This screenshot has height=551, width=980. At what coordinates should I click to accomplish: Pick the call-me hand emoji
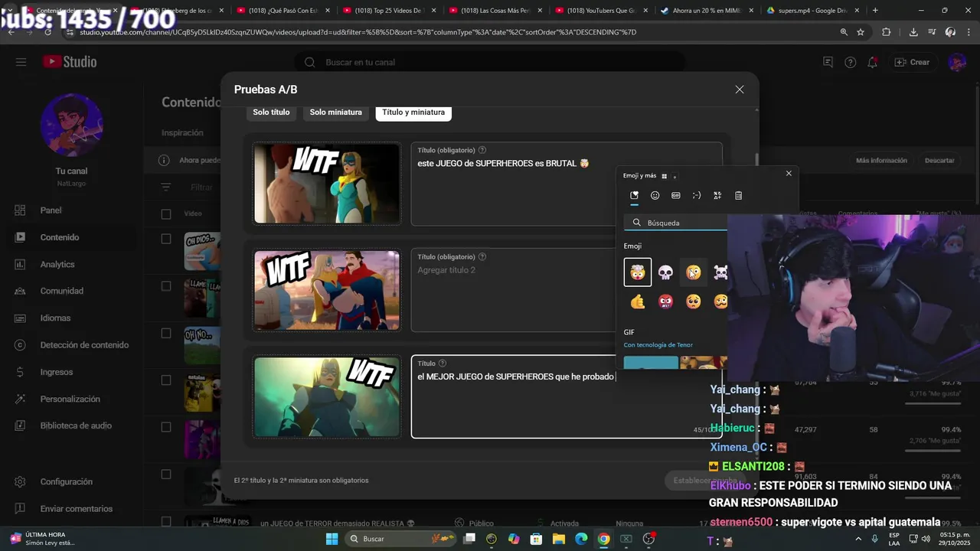[x=638, y=302]
